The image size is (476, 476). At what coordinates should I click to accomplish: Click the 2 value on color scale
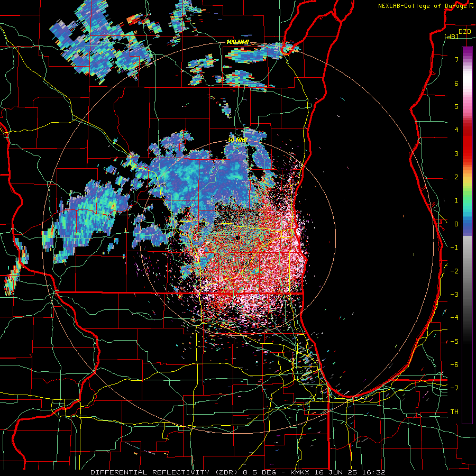click(456, 177)
